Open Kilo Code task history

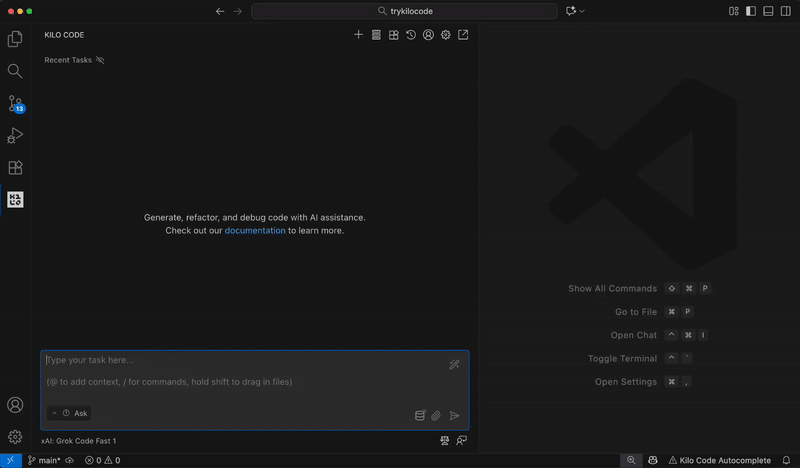[x=411, y=35]
